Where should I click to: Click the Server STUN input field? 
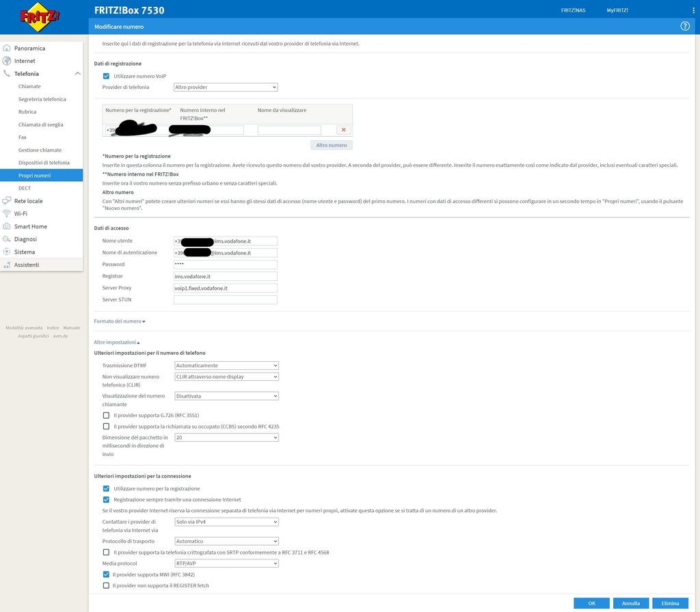pos(226,300)
